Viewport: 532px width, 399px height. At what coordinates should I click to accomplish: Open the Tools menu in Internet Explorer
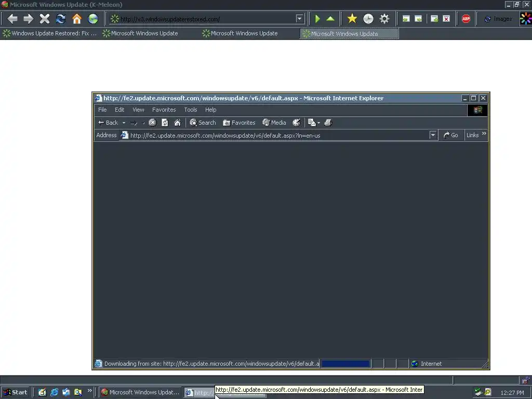coord(191,110)
